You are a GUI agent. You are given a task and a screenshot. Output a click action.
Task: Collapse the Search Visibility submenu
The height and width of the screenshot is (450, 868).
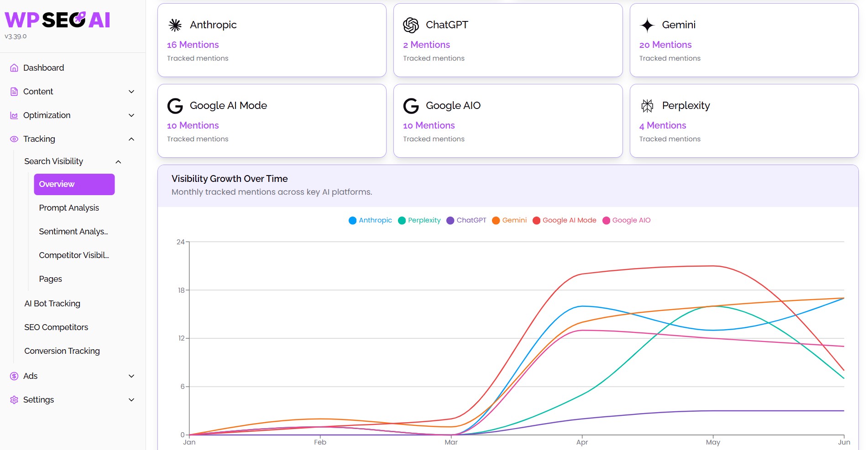point(118,162)
